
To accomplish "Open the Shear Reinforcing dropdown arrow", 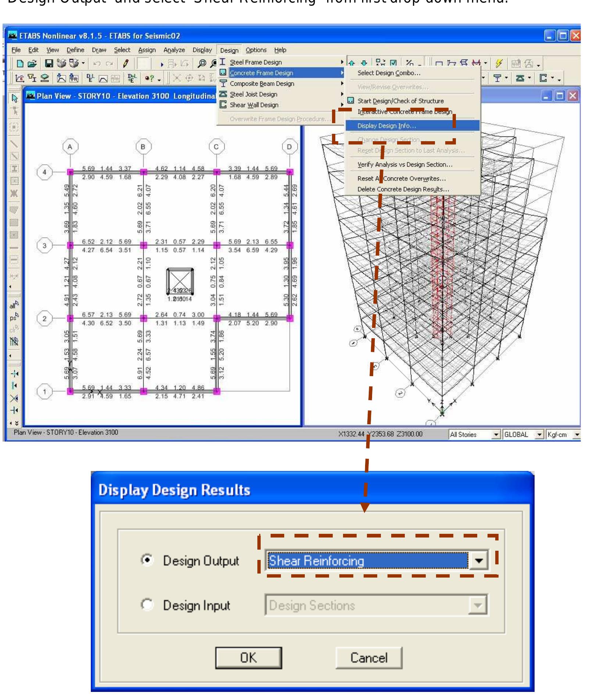I will 478,560.
